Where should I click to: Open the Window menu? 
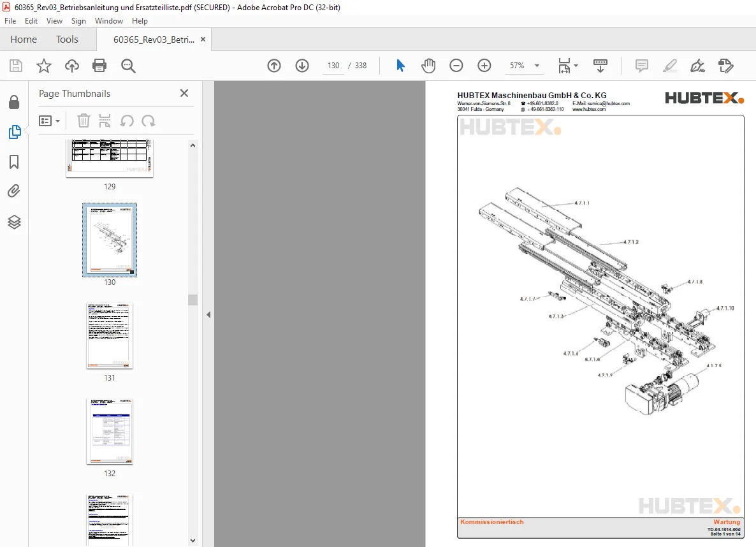tap(109, 21)
